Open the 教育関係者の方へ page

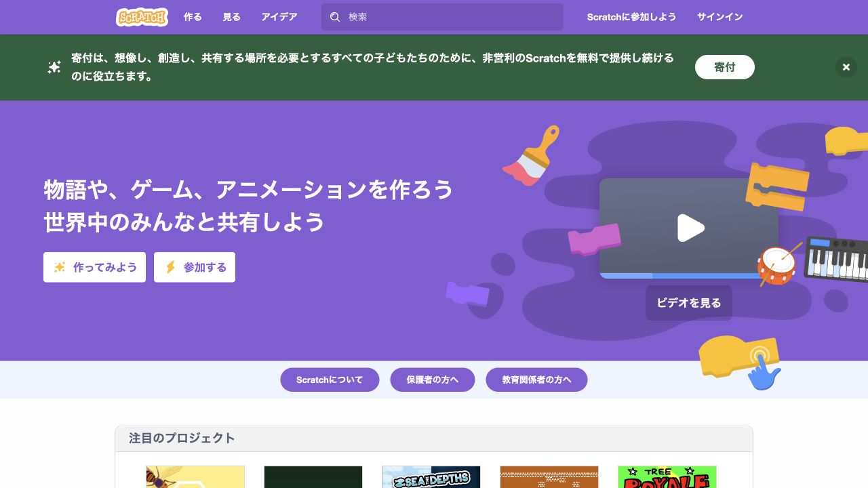(x=536, y=380)
